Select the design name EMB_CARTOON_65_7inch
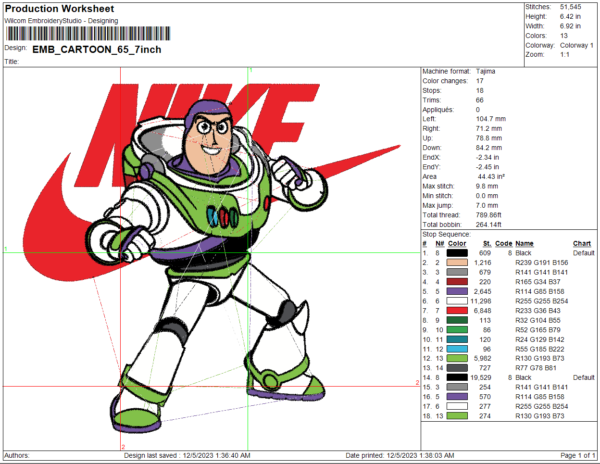600x464 pixels. pos(97,50)
